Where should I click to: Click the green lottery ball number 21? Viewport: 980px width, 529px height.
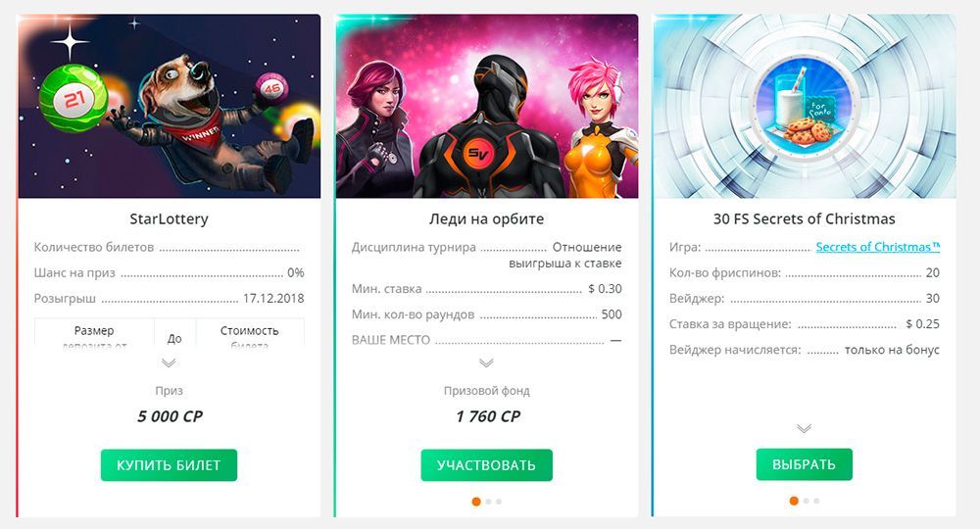click(73, 99)
